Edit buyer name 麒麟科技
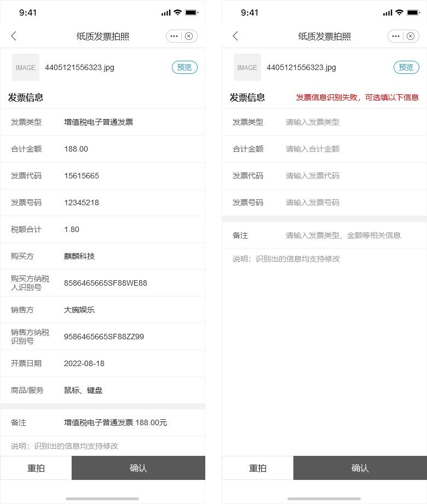This screenshot has width=427, height=504. pos(79,256)
